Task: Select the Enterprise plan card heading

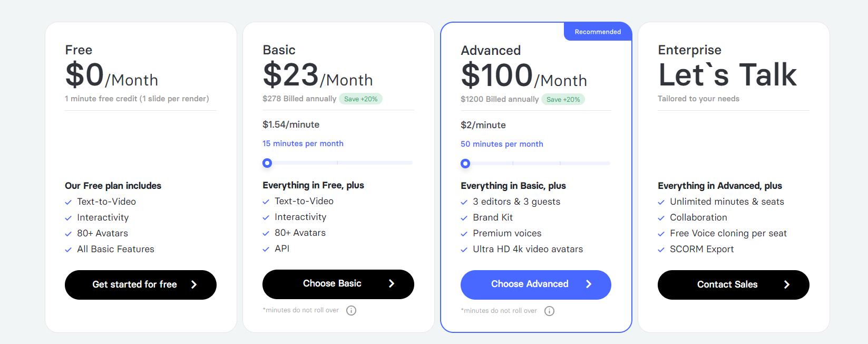Action: click(x=689, y=50)
